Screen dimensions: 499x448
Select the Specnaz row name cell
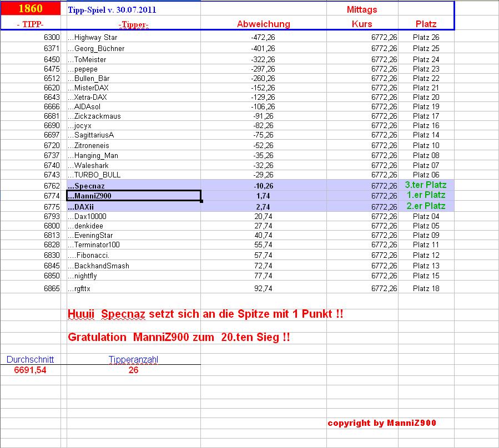point(134,186)
